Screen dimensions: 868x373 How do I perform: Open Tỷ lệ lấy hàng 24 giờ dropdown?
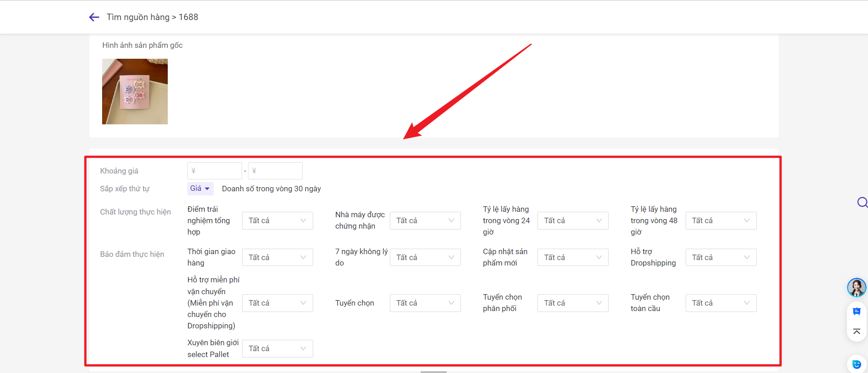point(573,220)
